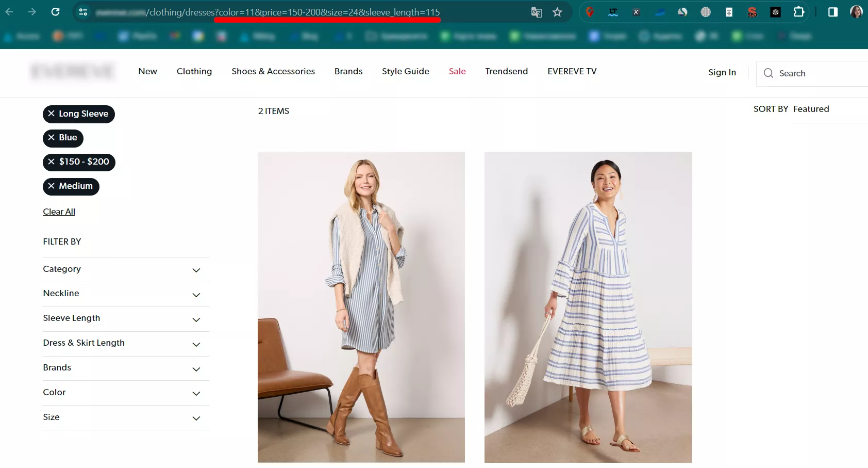Reload the page with the refresh icon
This screenshot has height=468, width=868.
[x=56, y=12]
